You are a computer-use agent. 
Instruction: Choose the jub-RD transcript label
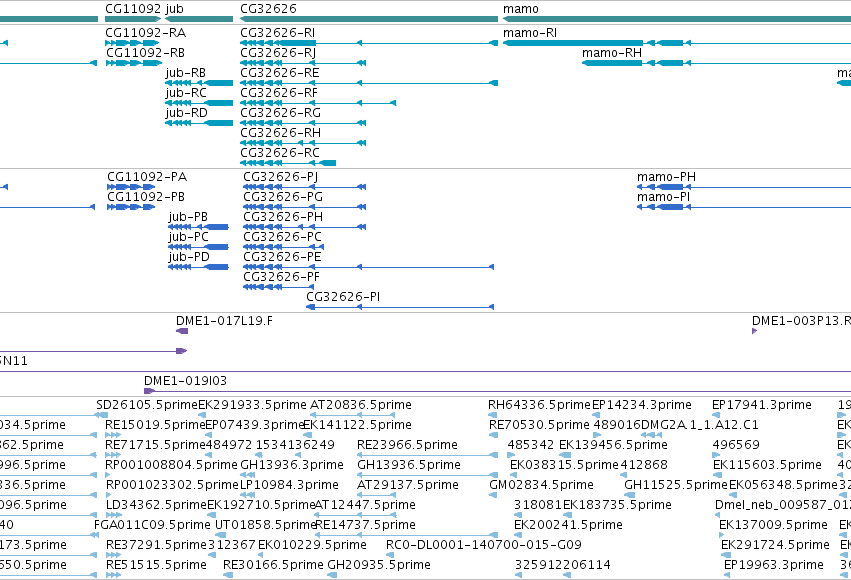click(x=186, y=113)
